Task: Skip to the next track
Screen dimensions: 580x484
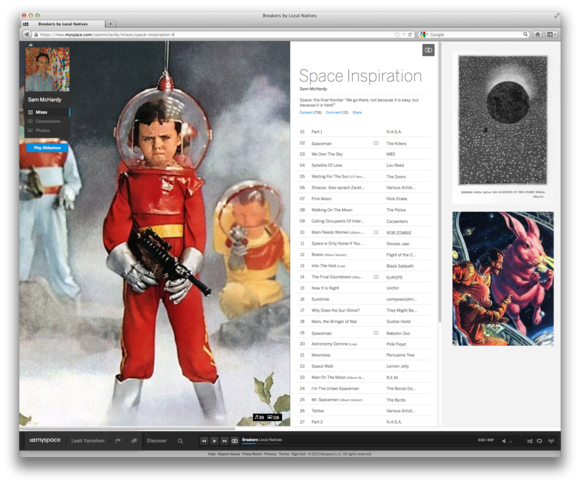Action: click(225, 441)
